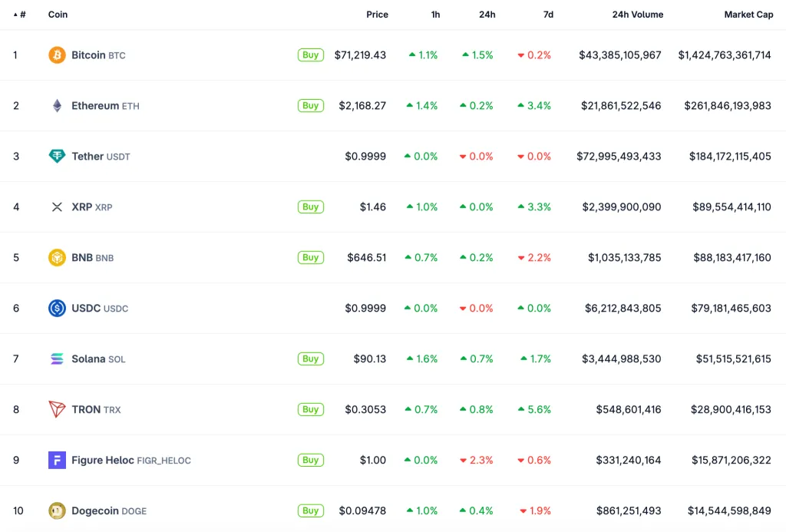Image resolution: width=786 pixels, height=532 pixels.
Task: Click the Figure Heloc purple logo icon
Action: [57, 461]
